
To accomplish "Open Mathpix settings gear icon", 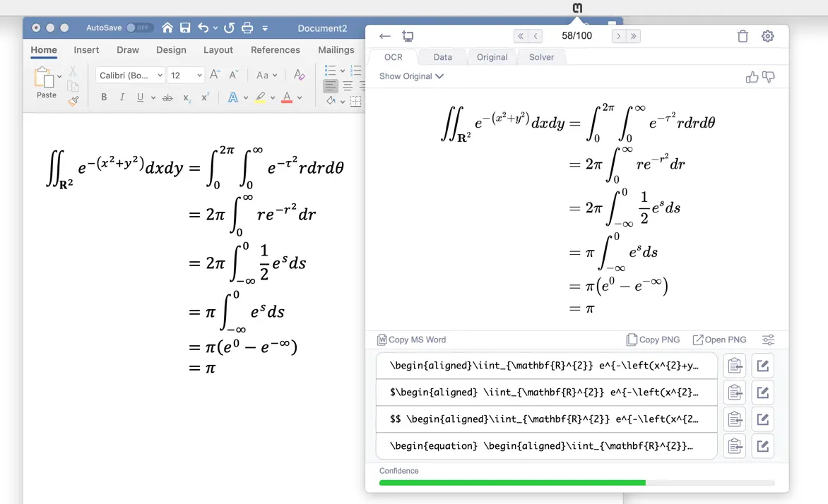I will tap(767, 36).
